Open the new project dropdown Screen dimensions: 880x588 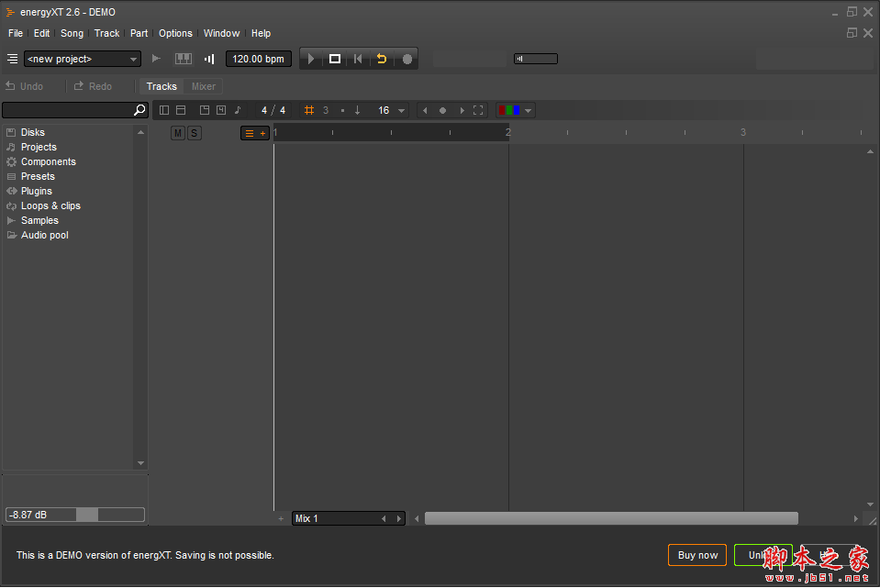(83, 59)
